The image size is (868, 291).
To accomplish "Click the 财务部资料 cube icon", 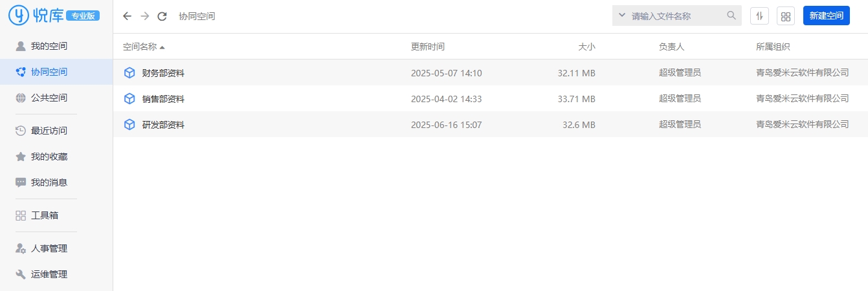I will click(129, 73).
